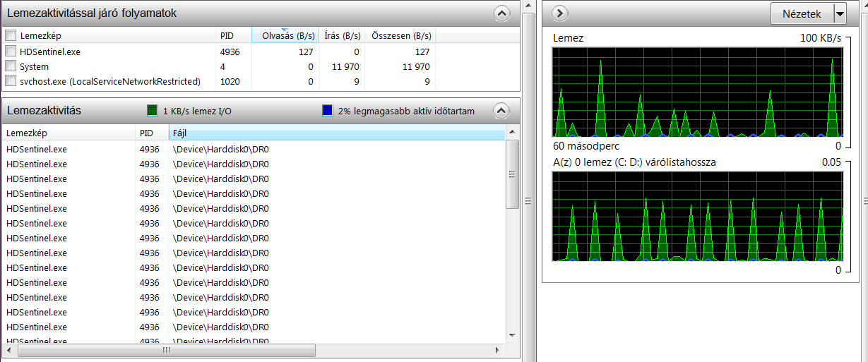Check the System process checkbox
Viewport: 868px width, 362px height.
coord(11,66)
